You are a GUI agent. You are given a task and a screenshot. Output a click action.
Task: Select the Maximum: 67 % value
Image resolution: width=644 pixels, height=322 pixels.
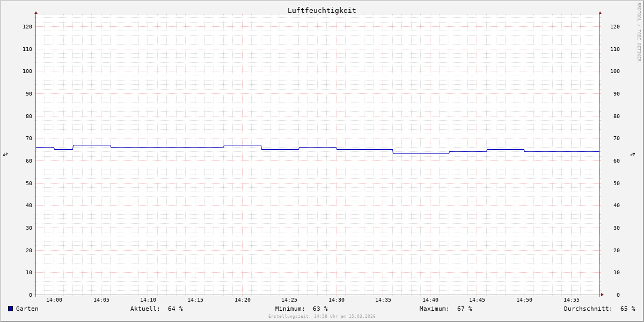(x=446, y=309)
